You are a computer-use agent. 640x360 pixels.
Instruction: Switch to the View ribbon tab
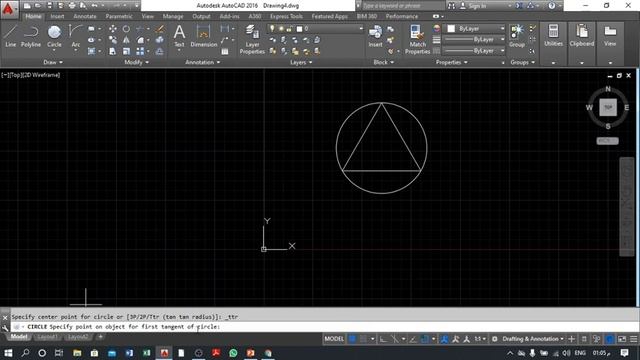point(147,16)
